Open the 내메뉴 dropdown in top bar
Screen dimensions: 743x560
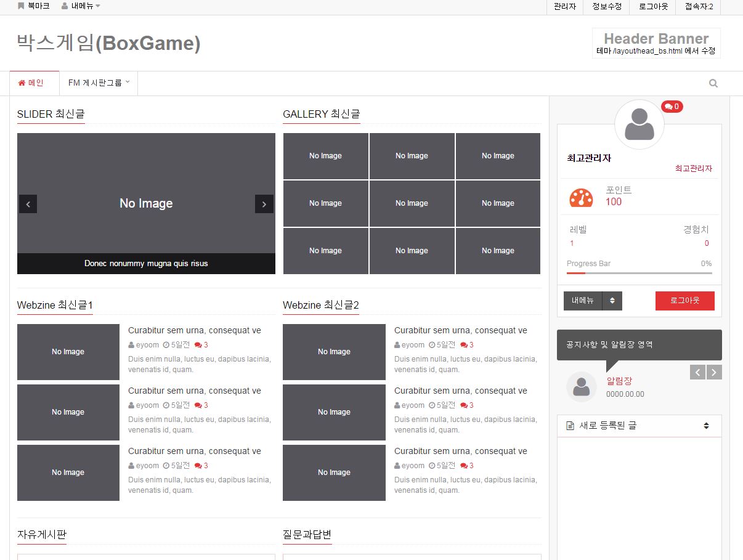point(81,6)
